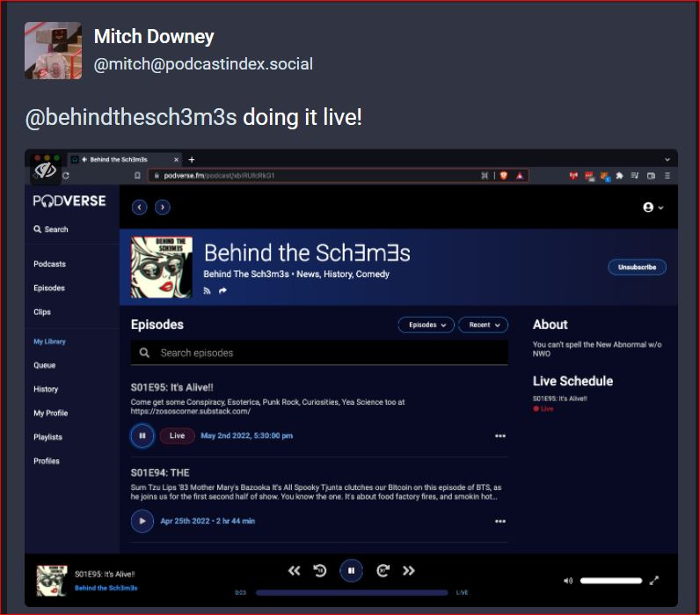Open the browser extensions puzzle icon
700x615 pixels.
(x=619, y=175)
